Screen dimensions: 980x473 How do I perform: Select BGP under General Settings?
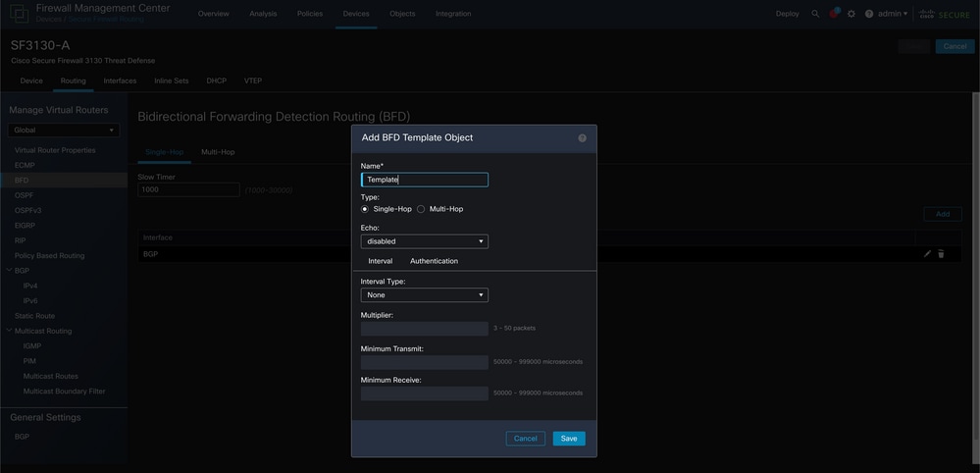22,437
